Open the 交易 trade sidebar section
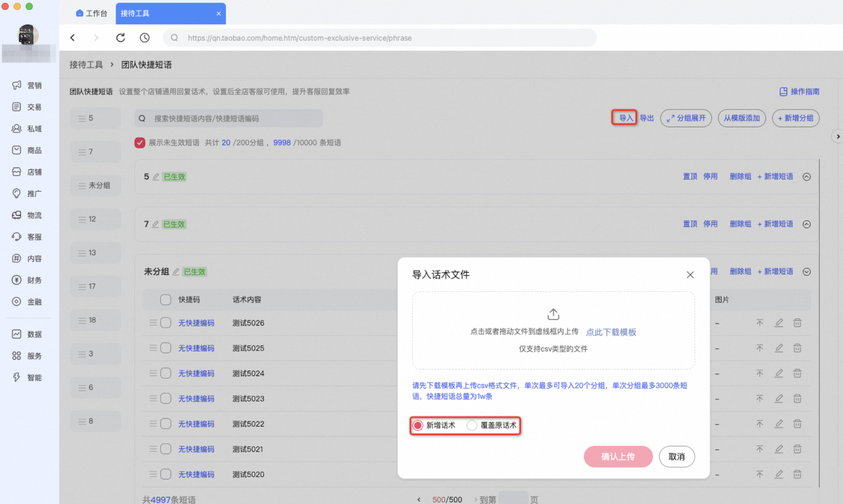The width and height of the screenshot is (843, 504). [x=27, y=107]
